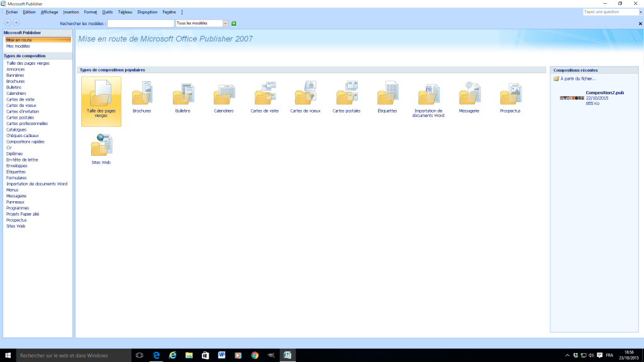
Task: Open the Fichier menu
Action: point(11,13)
